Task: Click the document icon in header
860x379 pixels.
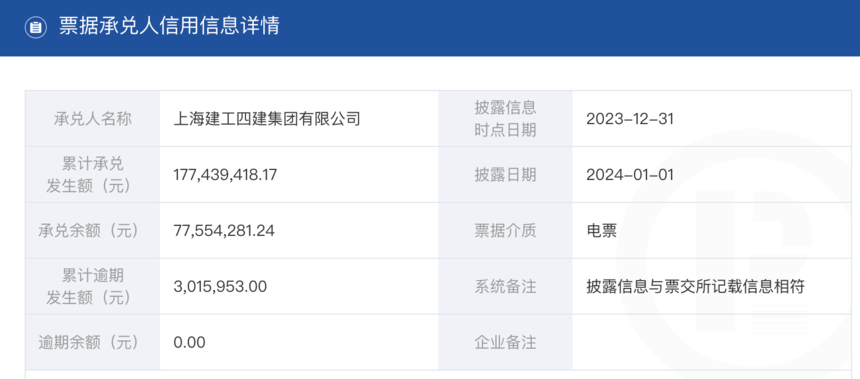Action: point(36,27)
